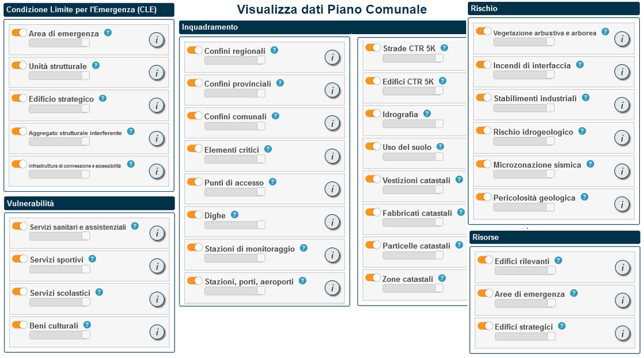Click the Punti di accesso opacity slider
644x358 pixels.
(x=235, y=192)
